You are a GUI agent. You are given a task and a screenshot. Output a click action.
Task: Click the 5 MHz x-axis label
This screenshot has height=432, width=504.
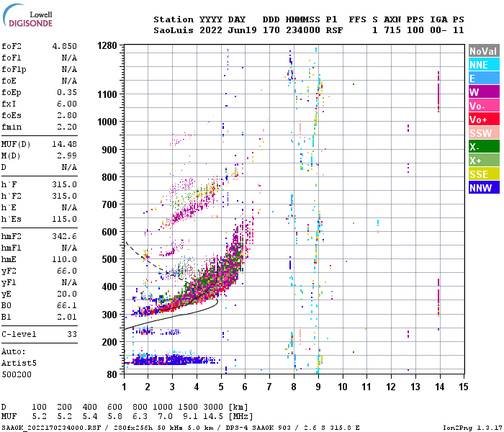221,387
